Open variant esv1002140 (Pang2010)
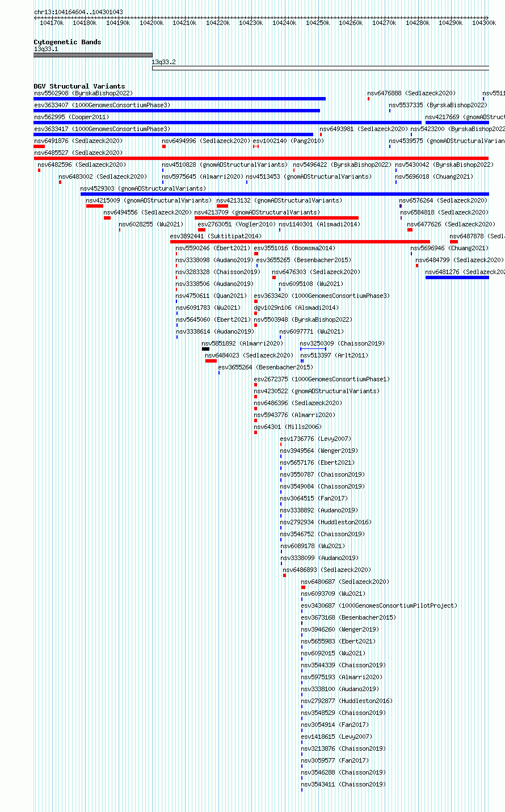Screen dimensions: 505x812 [256, 146]
